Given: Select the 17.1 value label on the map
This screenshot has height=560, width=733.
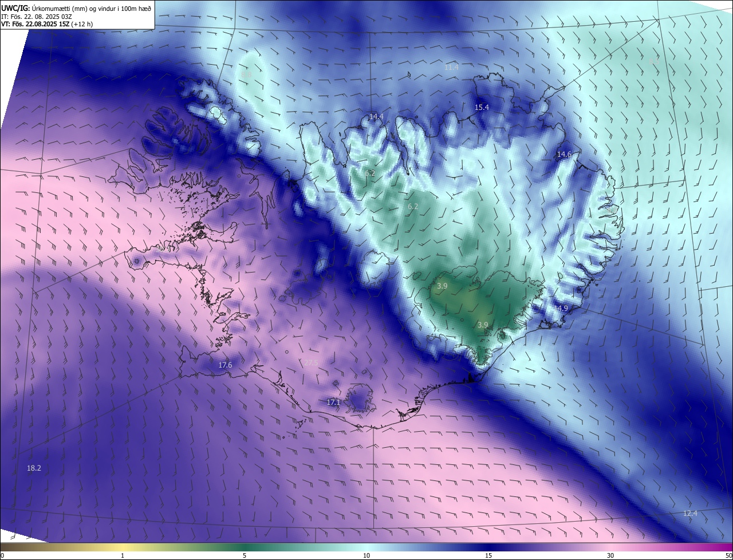Looking at the screenshot, I should point(333,403).
